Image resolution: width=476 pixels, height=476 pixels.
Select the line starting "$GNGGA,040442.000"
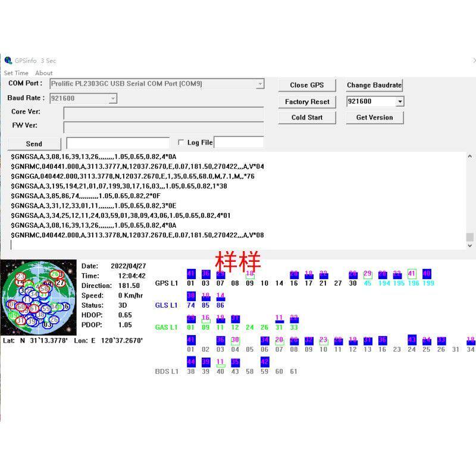point(133,176)
